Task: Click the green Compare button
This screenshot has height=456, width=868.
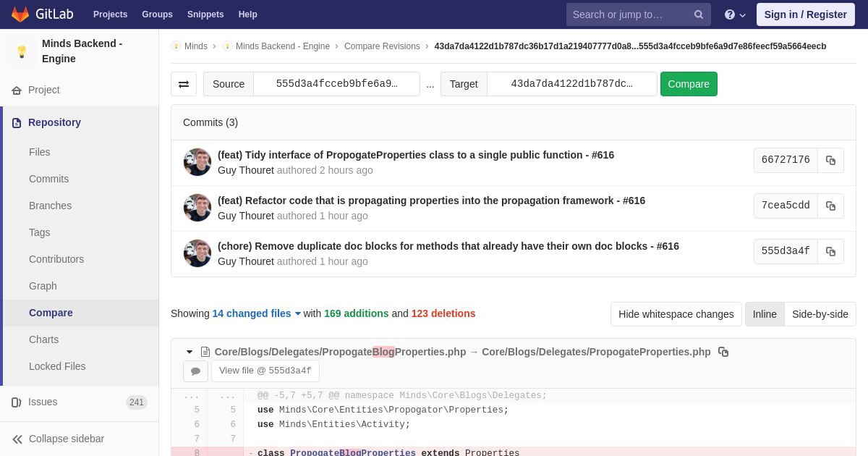Action: coord(689,84)
